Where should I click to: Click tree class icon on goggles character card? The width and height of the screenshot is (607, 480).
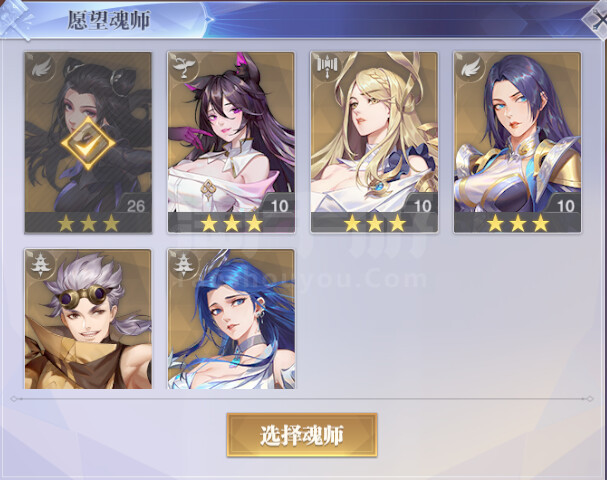coord(41,265)
